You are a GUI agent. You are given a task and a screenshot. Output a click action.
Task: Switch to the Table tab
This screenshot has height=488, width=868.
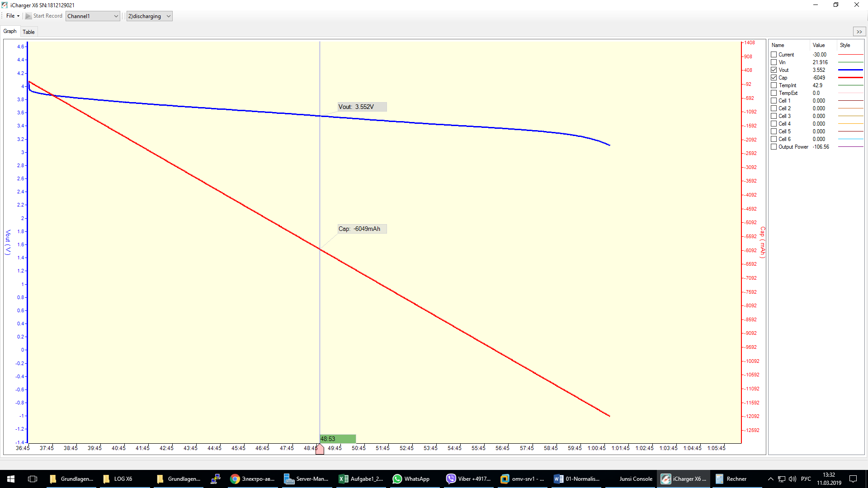point(28,32)
